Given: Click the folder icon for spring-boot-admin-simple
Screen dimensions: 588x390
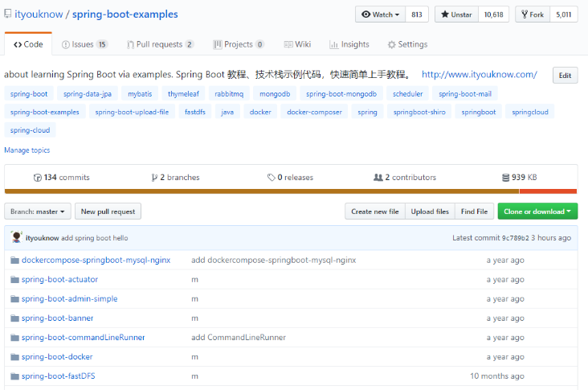Looking at the screenshot, I should pos(14,299).
